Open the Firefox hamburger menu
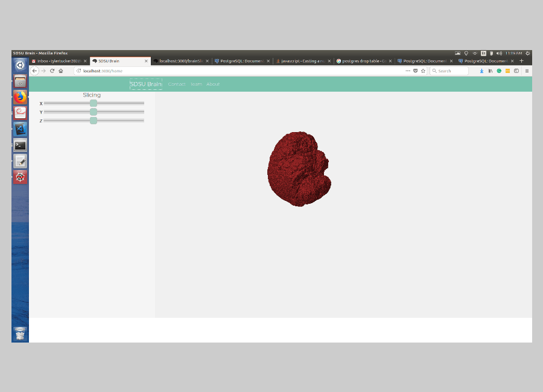This screenshot has height=392, width=543. click(x=527, y=71)
